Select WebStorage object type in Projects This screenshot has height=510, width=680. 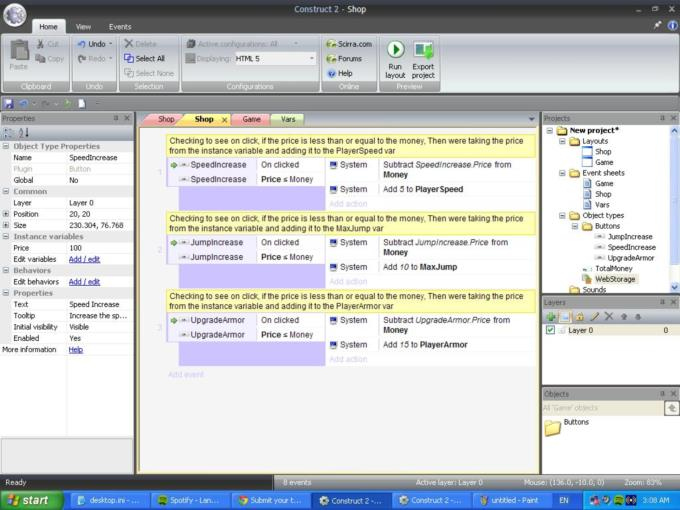point(615,279)
